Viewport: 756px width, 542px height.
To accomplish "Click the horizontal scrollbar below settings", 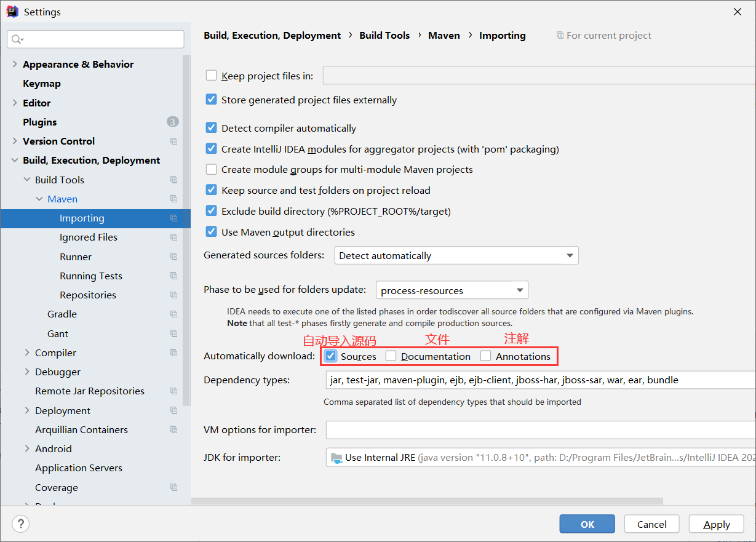I will (x=427, y=501).
